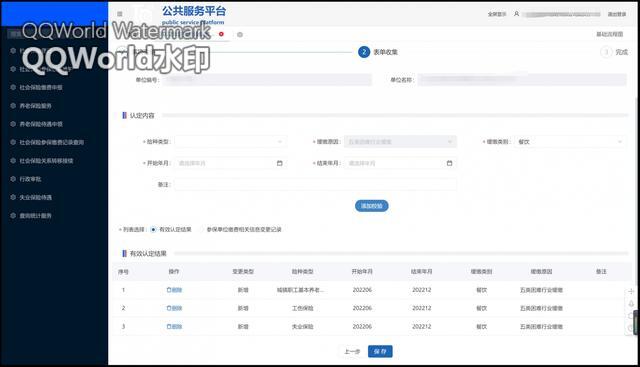
Task: Open the 养老保险待遇申报 sidebar menu
Action: [41, 124]
